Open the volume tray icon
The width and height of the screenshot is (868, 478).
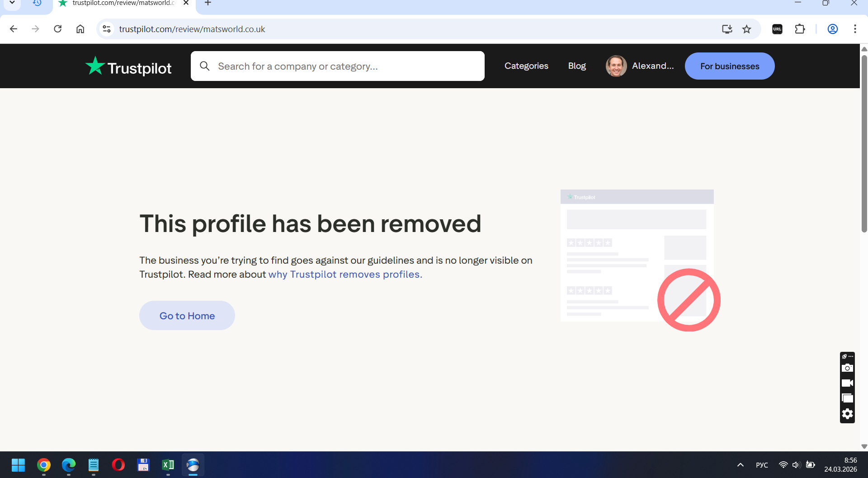coord(796,465)
